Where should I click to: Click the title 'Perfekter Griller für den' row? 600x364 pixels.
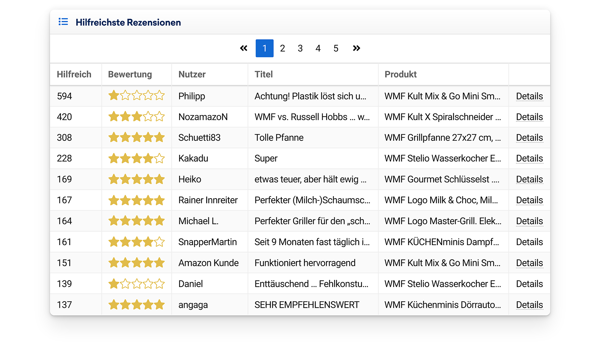[x=312, y=221]
